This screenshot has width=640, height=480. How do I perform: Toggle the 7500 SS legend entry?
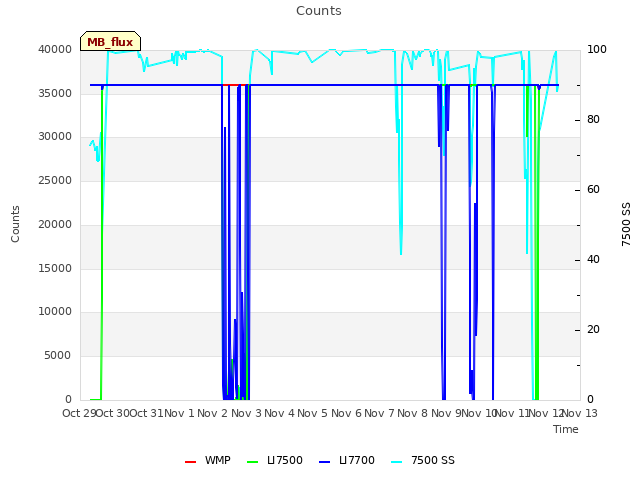click(422, 460)
